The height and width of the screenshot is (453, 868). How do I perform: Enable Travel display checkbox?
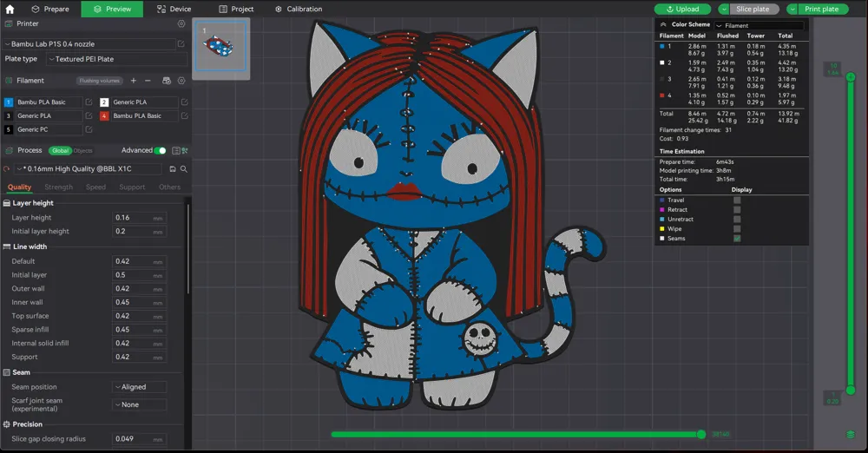[x=737, y=200]
